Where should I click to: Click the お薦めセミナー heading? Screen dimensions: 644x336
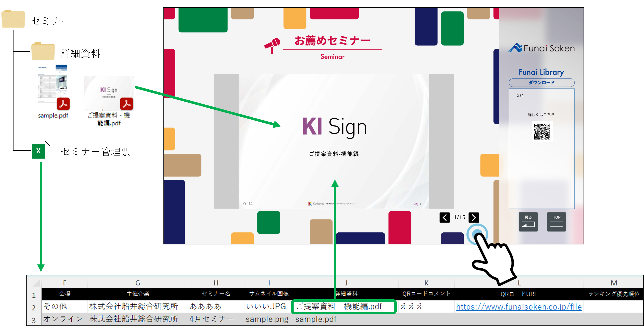(332, 40)
